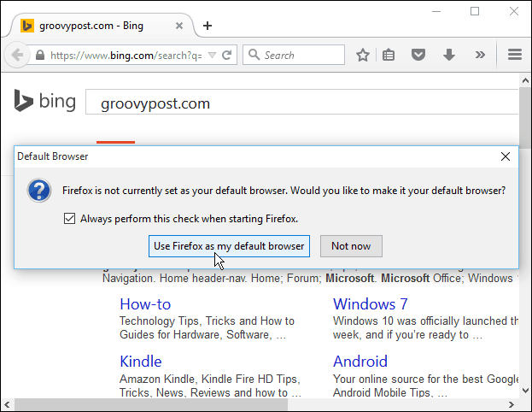Close the groovypost.com Bing tab
This screenshot has height=412, width=532.
[x=179, y=26]
